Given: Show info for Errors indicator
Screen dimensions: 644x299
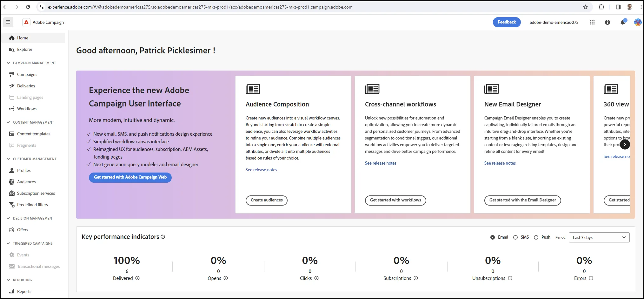Looking at the screenshot, I should [591, 278].
